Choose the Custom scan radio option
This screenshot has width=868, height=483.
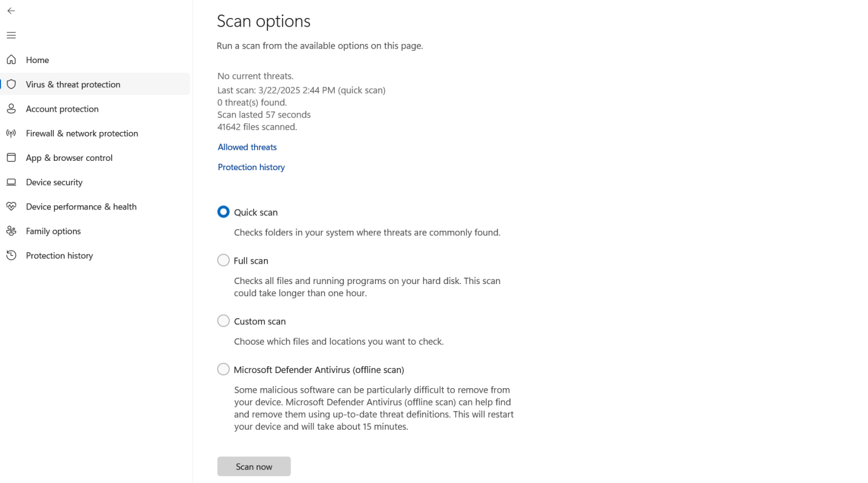click(223, 320)
